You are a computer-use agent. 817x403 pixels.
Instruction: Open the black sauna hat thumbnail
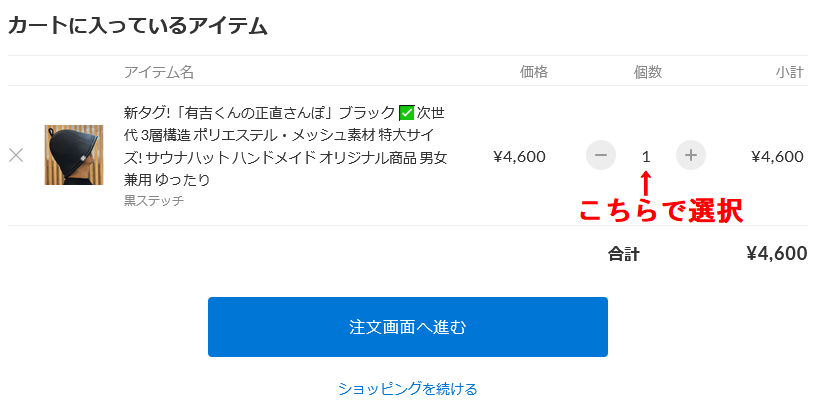coord(73,155)
